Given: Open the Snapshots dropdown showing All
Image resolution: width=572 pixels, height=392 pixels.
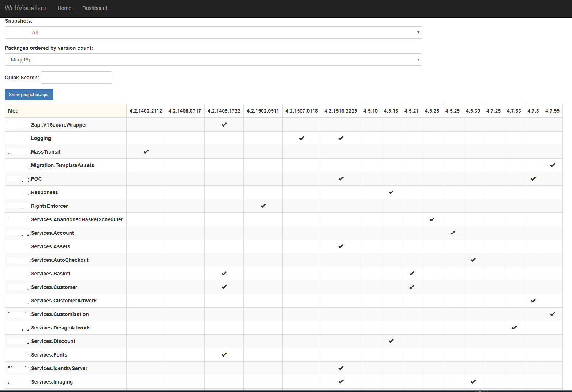Looking at the screenshot, I should [x=213, y=33].
